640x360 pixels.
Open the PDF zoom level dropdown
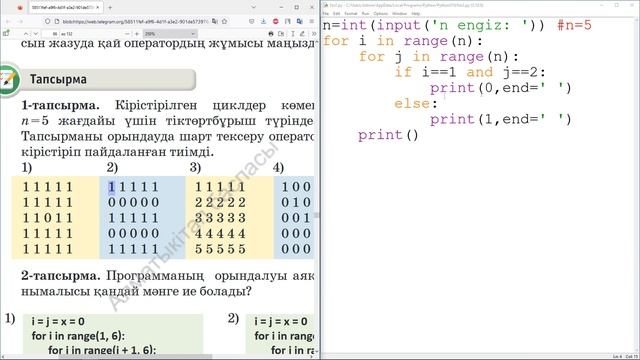(x=170, y=33)
